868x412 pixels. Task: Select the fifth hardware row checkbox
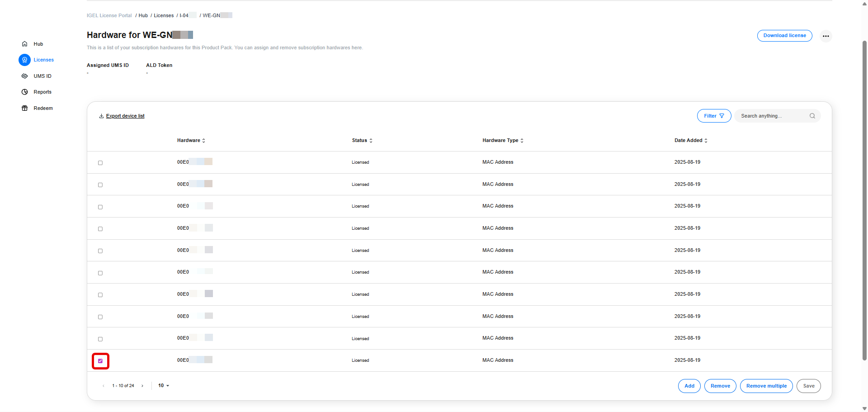pos(100,251)
